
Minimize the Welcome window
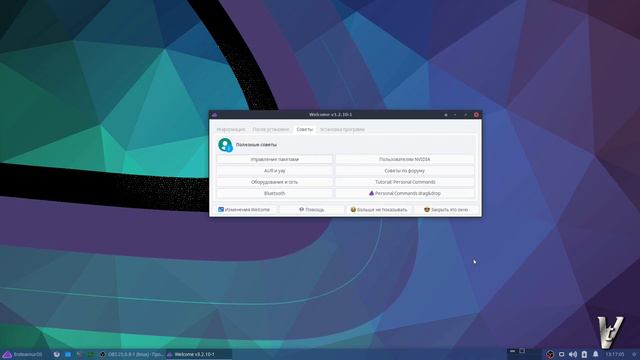[455, 115]
